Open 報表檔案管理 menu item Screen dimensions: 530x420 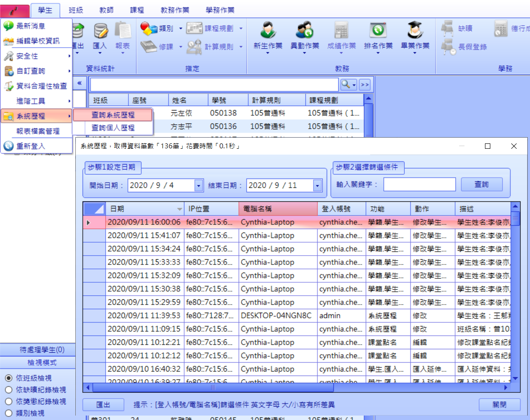click(36, 131)
